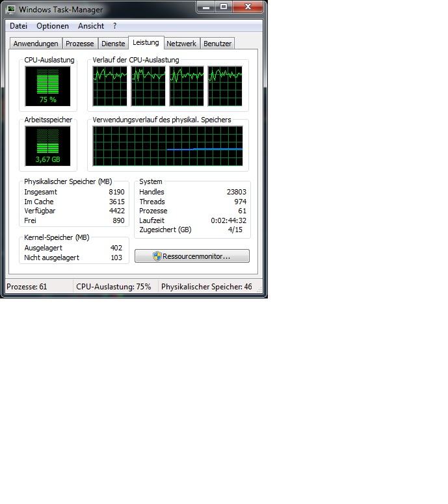
Task: Click the Threads value 974
Action: pyautogui.click(x=241, y=202)
